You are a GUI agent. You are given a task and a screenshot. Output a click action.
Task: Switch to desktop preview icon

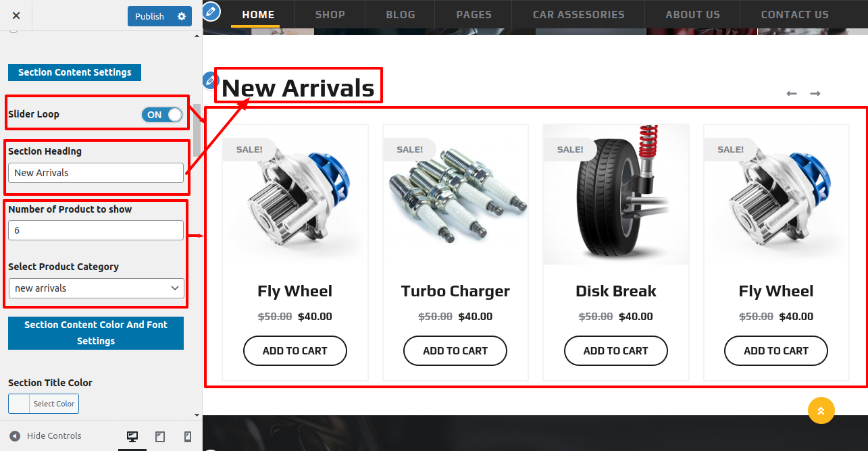coord(132,437)
